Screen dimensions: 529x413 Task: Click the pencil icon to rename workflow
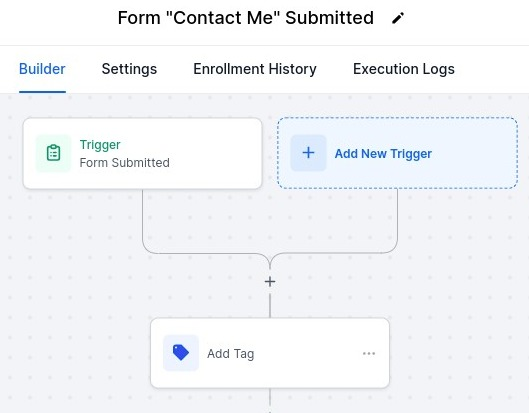click(398, 18)
